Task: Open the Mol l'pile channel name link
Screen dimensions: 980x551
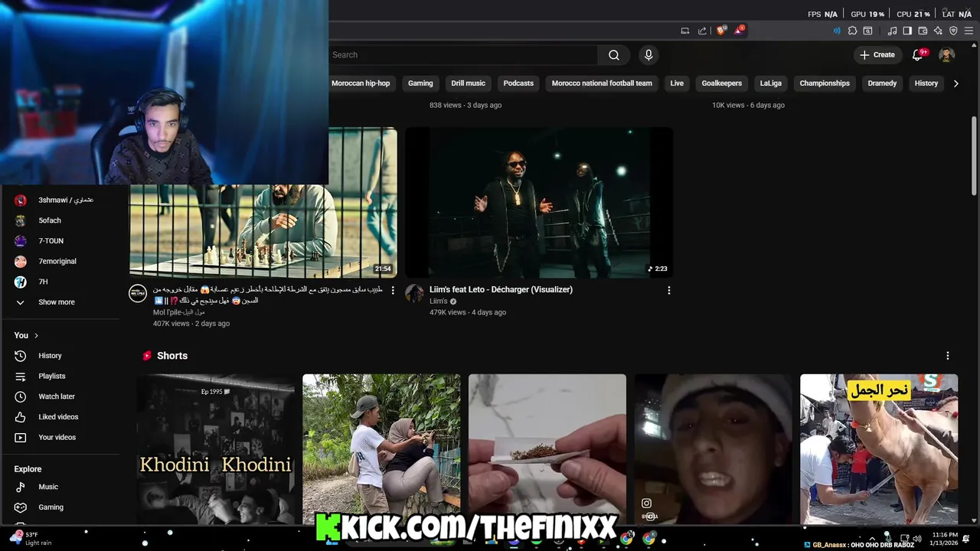Action: coord(178,312)
